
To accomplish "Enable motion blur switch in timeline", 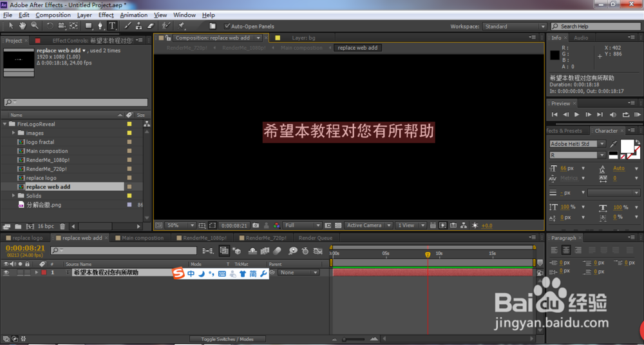I will coord(277,250).
